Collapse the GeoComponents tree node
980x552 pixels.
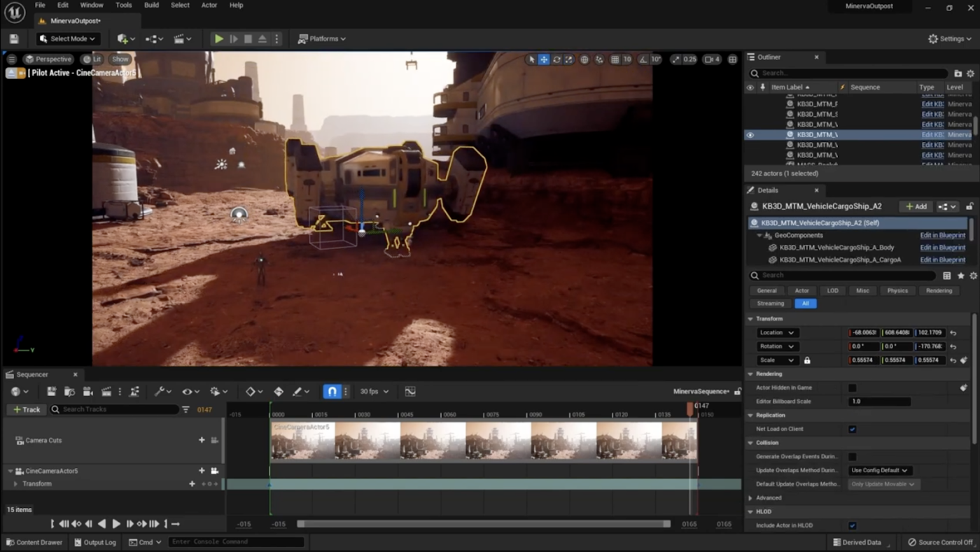[759, 236]
